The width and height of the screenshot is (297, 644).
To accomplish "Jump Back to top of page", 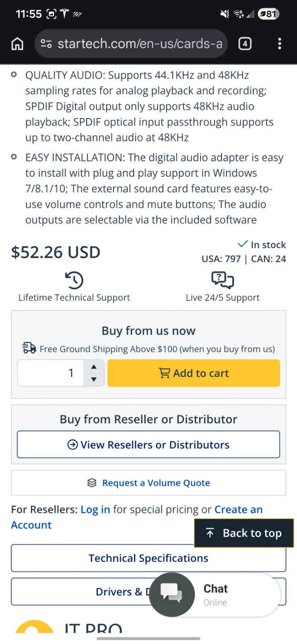I will 244,533.
